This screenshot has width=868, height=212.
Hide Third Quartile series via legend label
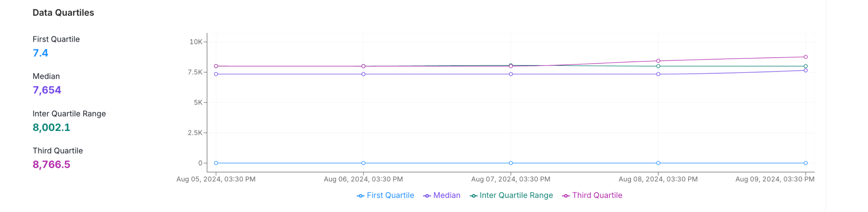[597, 195]
